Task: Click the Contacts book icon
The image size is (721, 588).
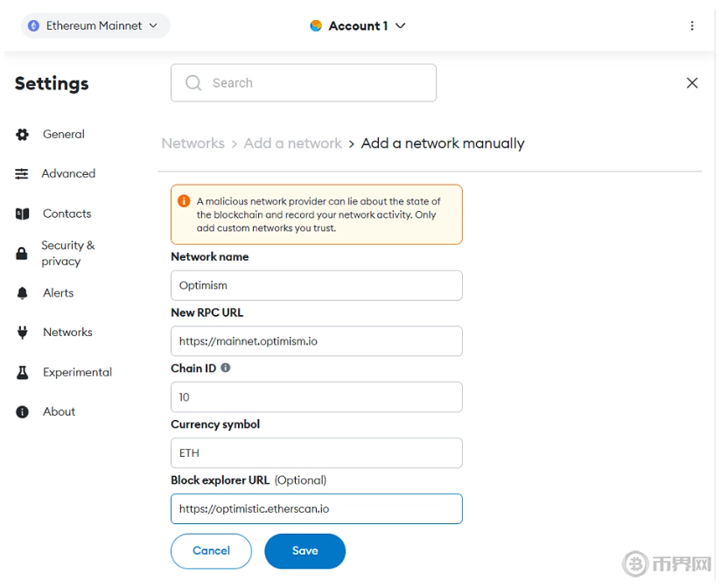Action: coord(23,213)
